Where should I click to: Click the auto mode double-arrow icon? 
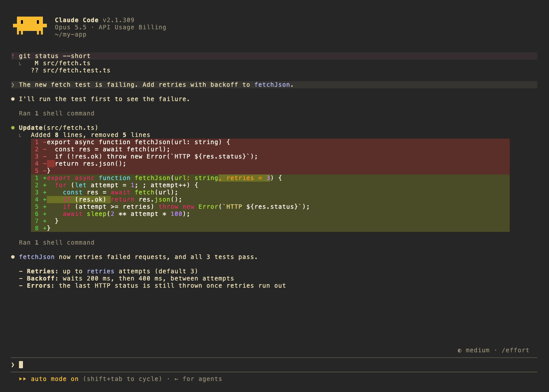click(x=23, y=379)
